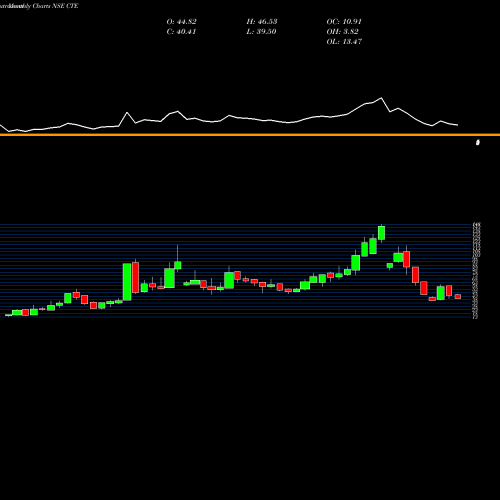Click the orange horizontal baseline of the indicator
Viewport: 500px width, 500px height.
[250, 135]
